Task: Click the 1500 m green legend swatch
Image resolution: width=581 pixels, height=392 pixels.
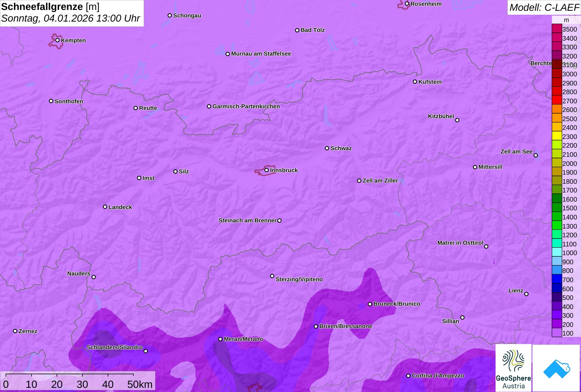Action: pos(557,208)
